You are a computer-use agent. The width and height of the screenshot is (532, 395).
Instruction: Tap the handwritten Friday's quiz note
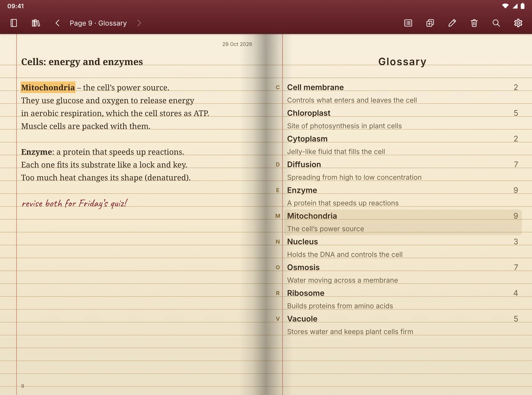point(74,203)
